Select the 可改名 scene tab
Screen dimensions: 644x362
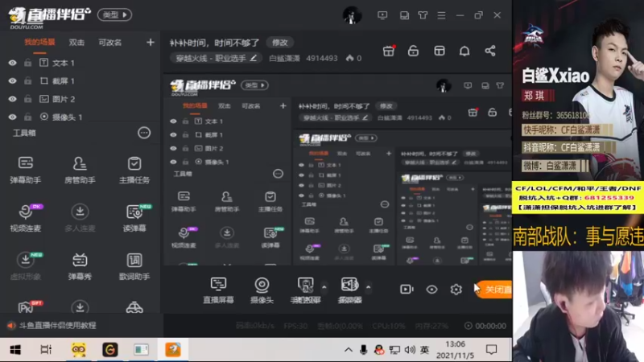click(109, 43)
